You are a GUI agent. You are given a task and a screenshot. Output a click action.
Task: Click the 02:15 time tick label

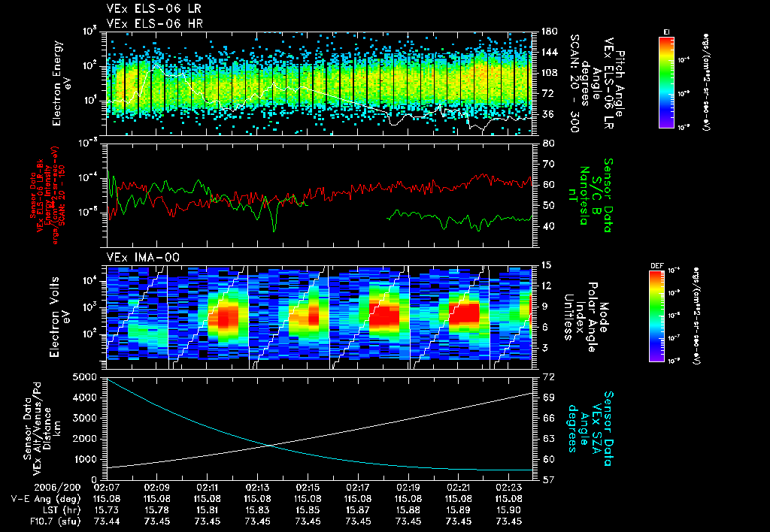(x=308, y=488)
